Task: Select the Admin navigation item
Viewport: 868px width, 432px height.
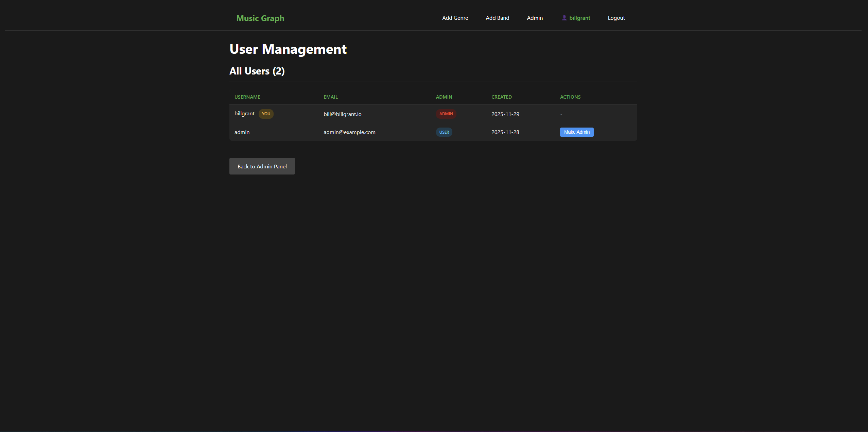Action: 534,18
